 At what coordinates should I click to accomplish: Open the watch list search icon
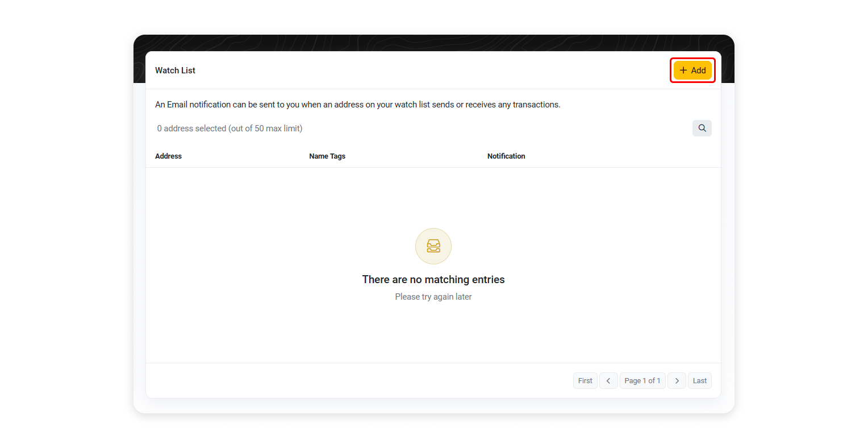[x=702, y=128]
